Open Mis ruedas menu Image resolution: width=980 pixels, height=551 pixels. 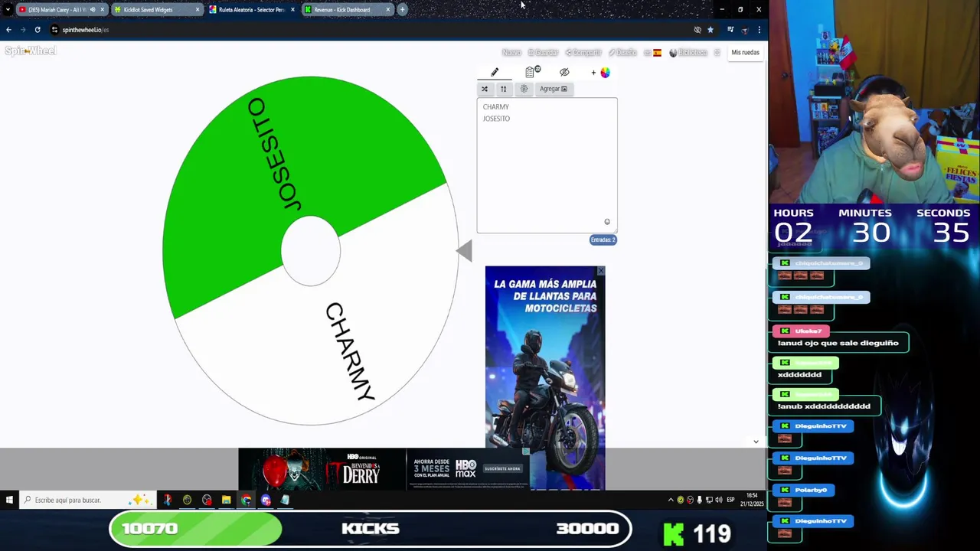(x=745, y=52)
